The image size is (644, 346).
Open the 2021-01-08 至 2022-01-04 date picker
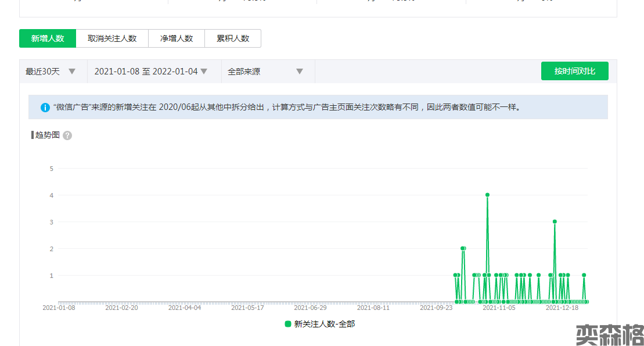click(151, 72)
